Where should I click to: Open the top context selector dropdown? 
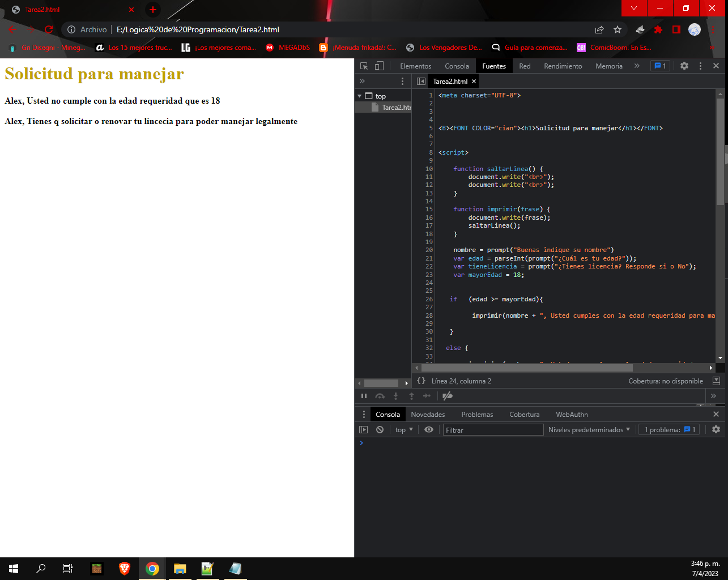(x=404, y=430)
